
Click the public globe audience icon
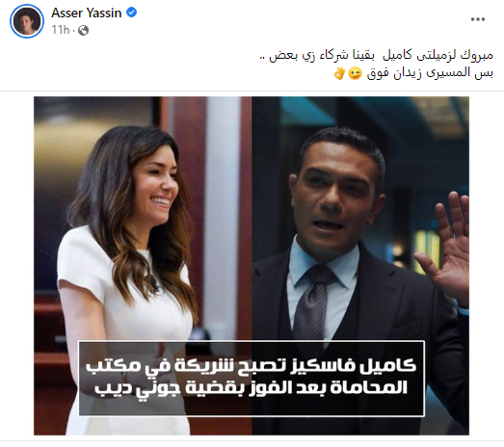point(83,30)
